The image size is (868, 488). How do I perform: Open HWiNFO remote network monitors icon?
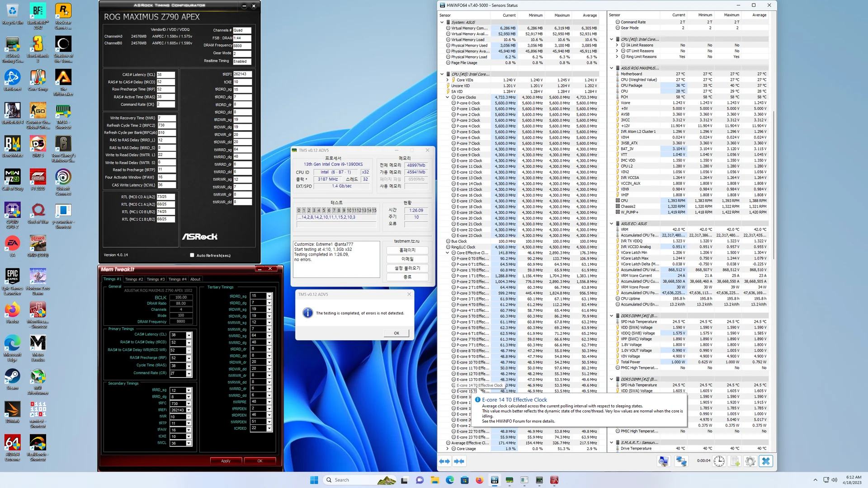681,461
